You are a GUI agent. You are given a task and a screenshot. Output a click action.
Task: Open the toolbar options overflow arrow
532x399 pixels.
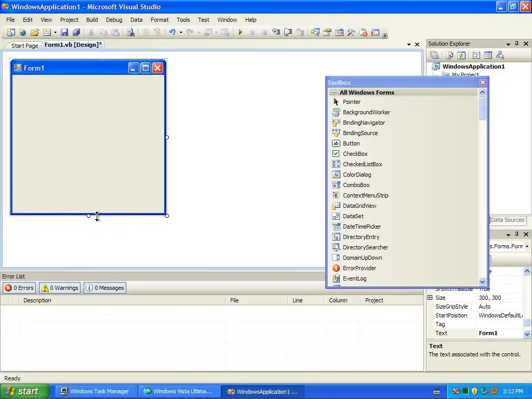pyautogui.click(x=385, y=35)
